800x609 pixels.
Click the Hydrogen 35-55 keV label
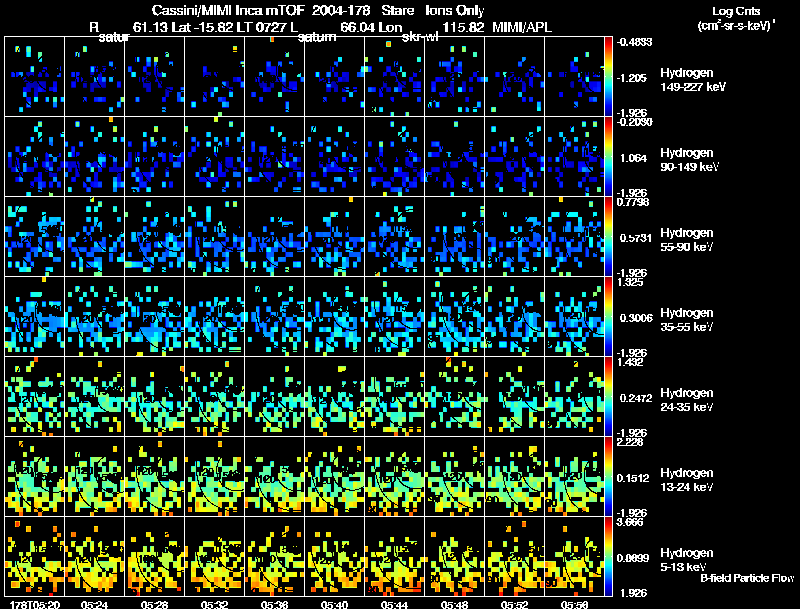point(685,319)
